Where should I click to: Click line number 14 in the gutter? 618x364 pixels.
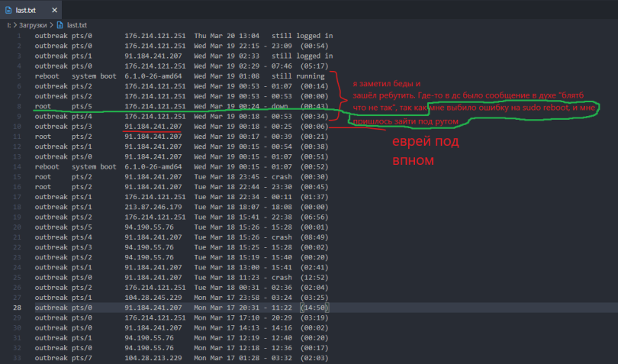[x=18, y=167]
